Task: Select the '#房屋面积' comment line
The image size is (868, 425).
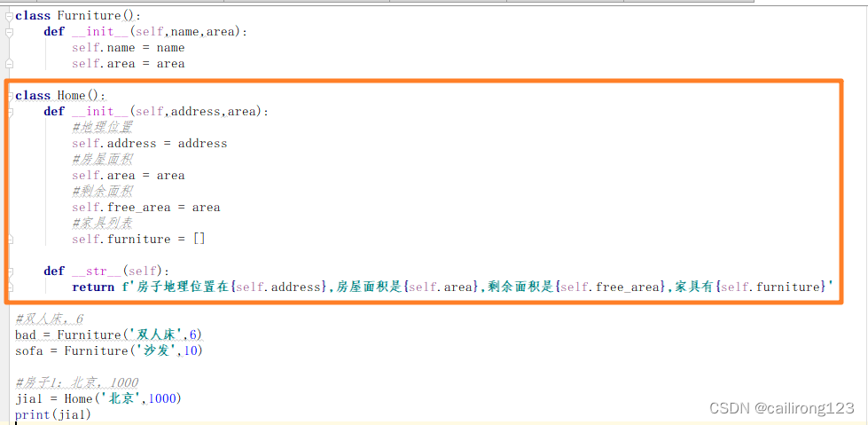Action: [x=103, y=160]
